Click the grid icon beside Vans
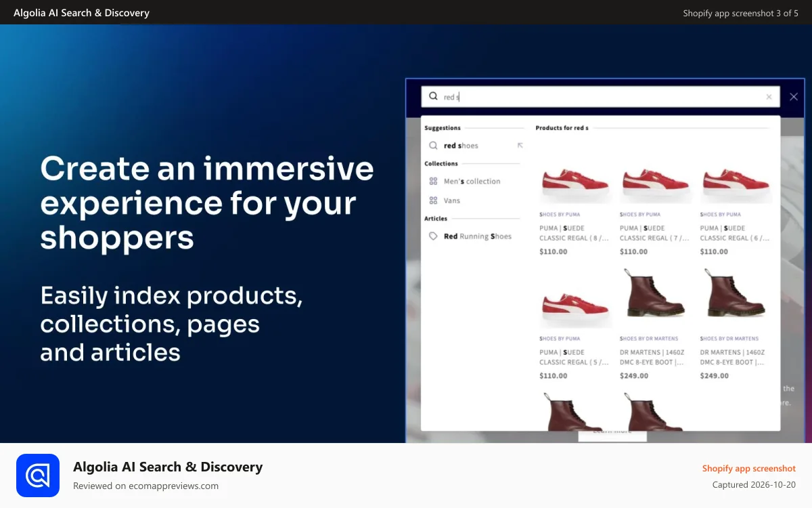 point(433,200)
